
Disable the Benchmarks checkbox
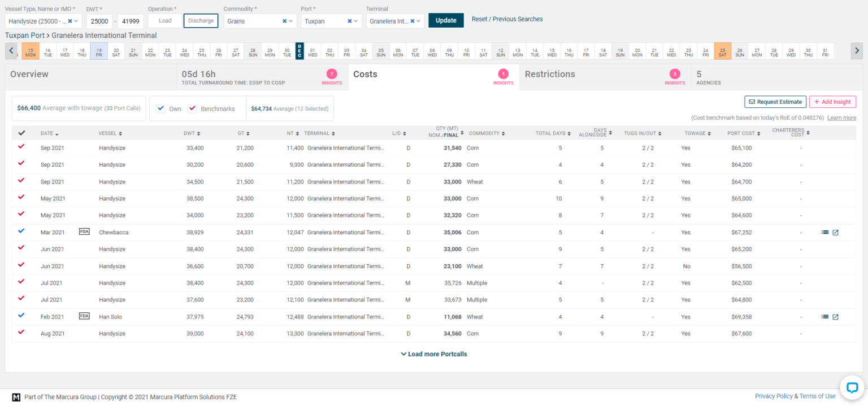point(193,108)
